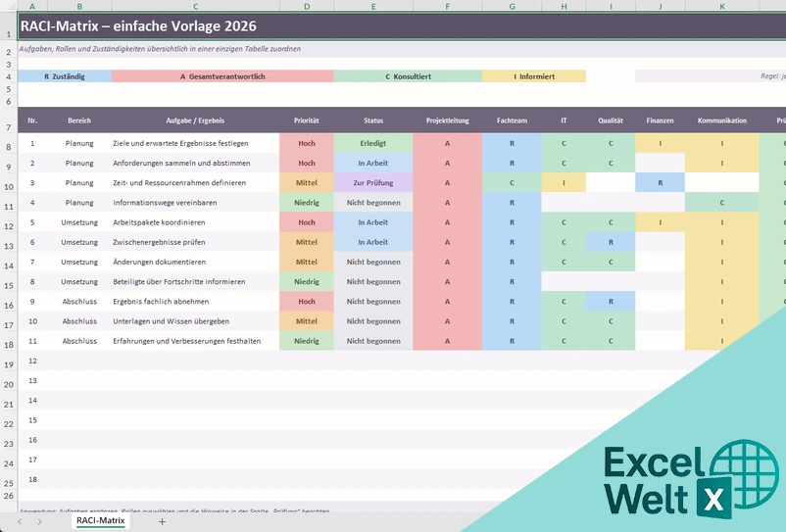
Task: Select the empty row numbered 12 in Nr. column
Action: point(32,361)
